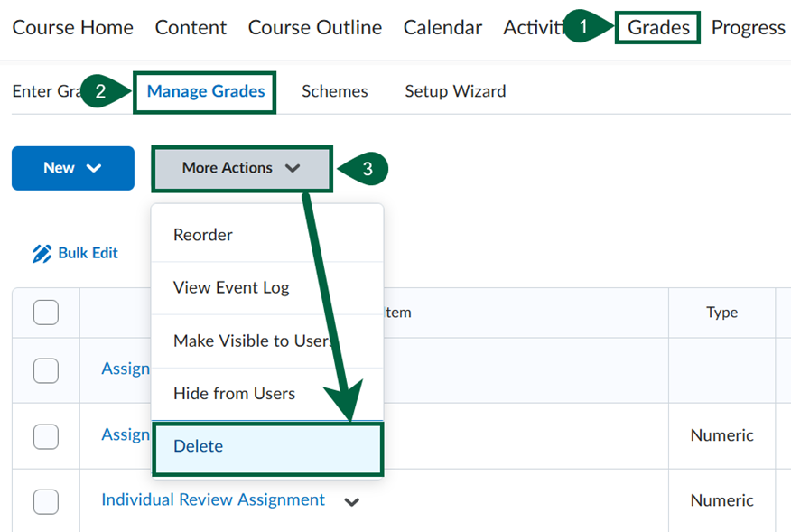The width and height of the screenshot is (791, 532).
Task: Navigate to Course Home
Action: (72, 27)
